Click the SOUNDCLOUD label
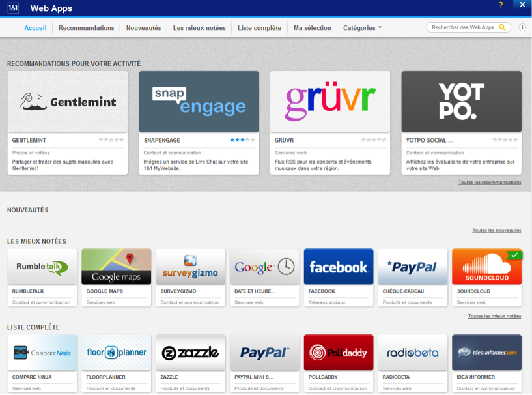 pos(473,291)
